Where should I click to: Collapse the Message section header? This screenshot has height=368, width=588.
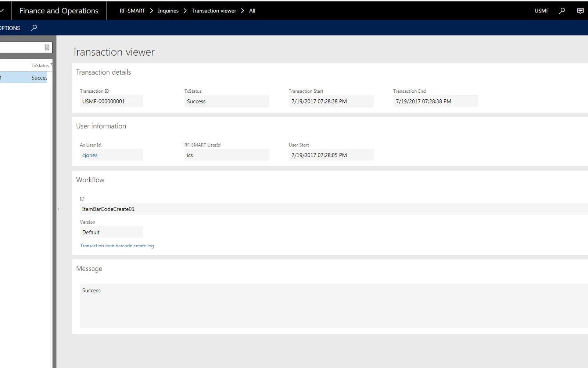pyautogui.click(x=89, y=269)
